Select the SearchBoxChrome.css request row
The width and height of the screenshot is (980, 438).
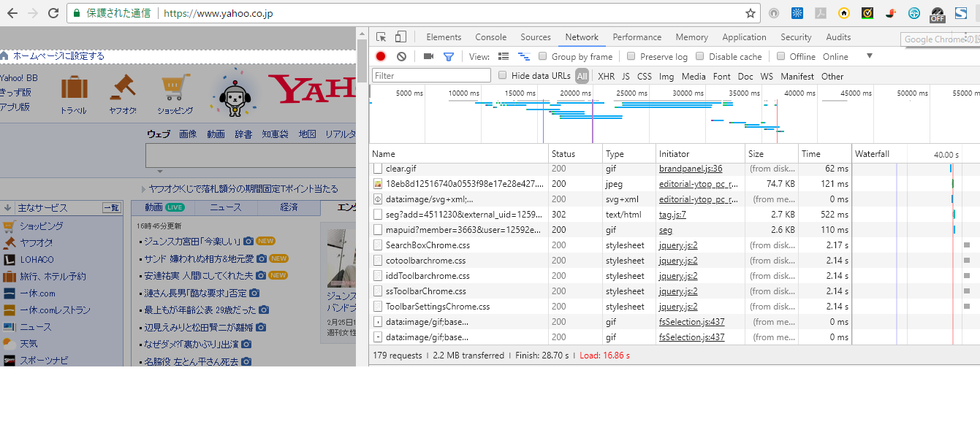tap(610, 245)
